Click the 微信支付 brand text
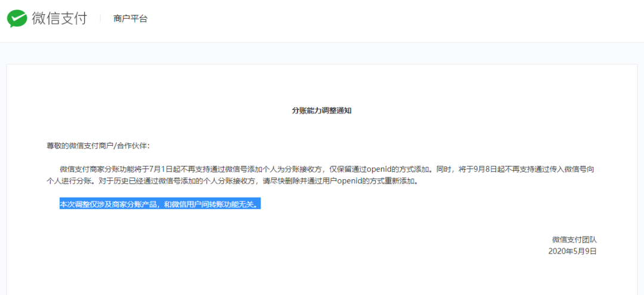This screenshot has height=295, width=644. tap(60, 19)
